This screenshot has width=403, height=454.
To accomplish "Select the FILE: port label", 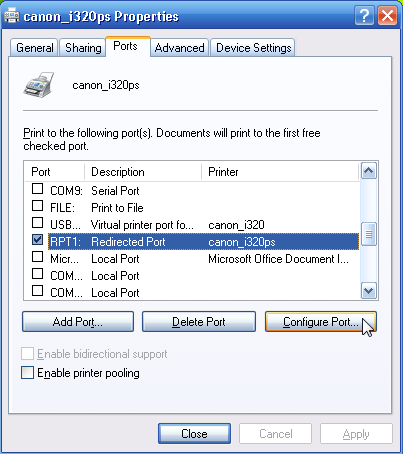I will pyautogui.click(x=62, y=208).
